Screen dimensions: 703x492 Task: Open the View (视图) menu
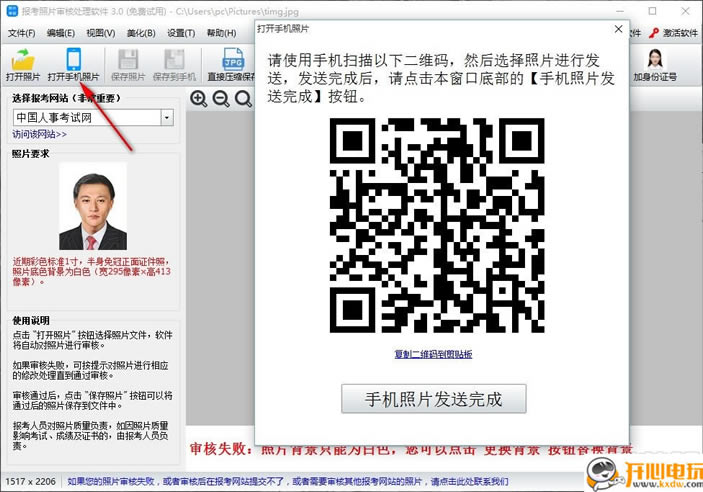[x=100, y=33]
